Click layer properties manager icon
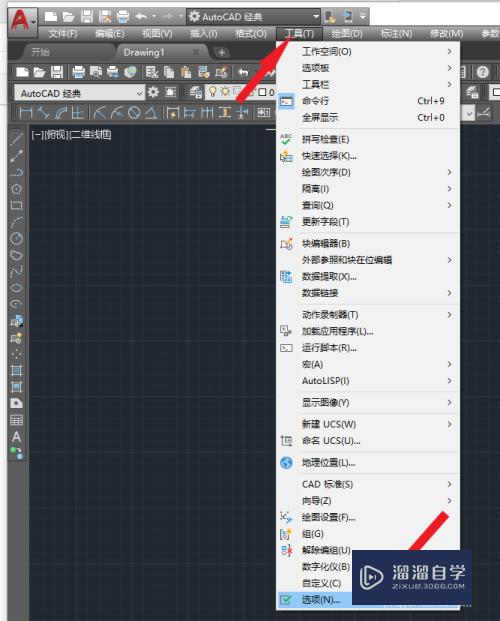The height and width of the screenshot is (621, 500). tap(195, 93)
